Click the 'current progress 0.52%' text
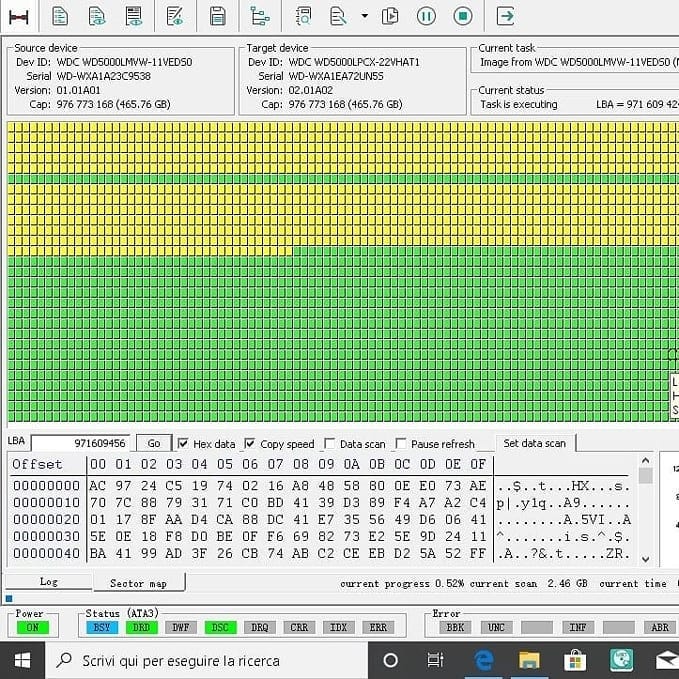 (x=402, y=584)
